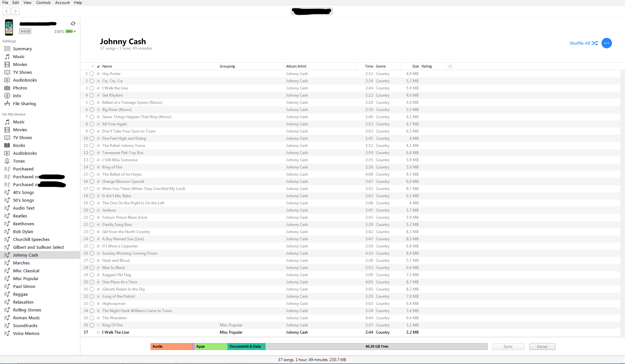Open the Controls menu
Image resolution: width=625 pixels, height=364 pixels.
click(43, 3)
